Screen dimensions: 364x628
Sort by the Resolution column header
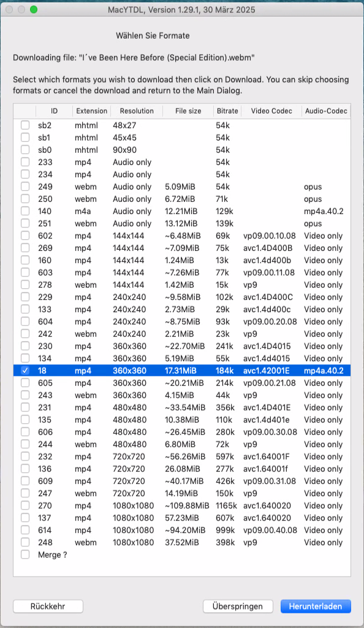point(137,111)
